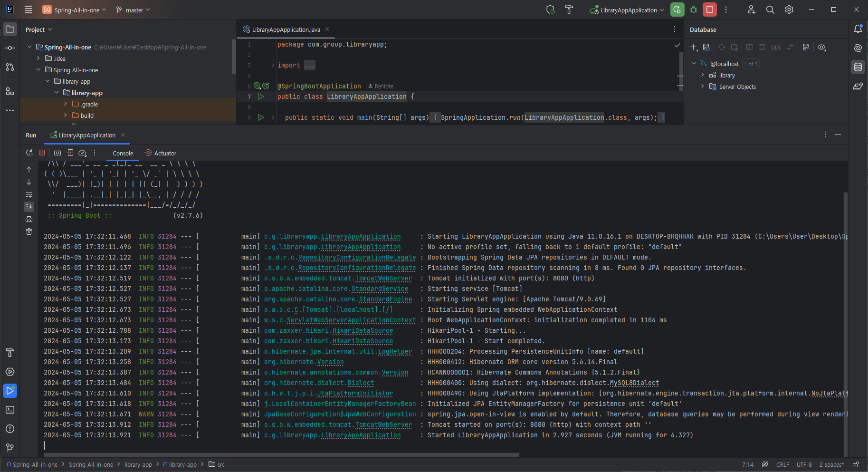Expand the library database node
This screenshot has height=472, width=868.
pos(703,75)
